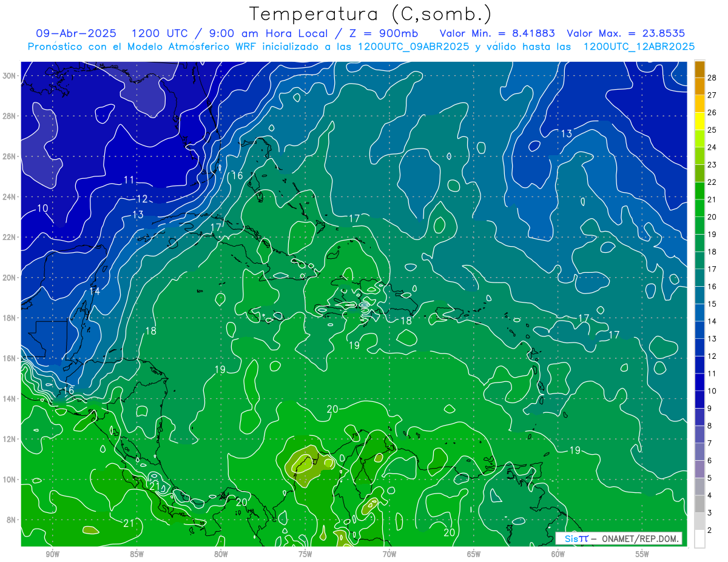Click color scale label "27"
The width and height of the screenshot is (728, 562).
(x=712, y=95)
